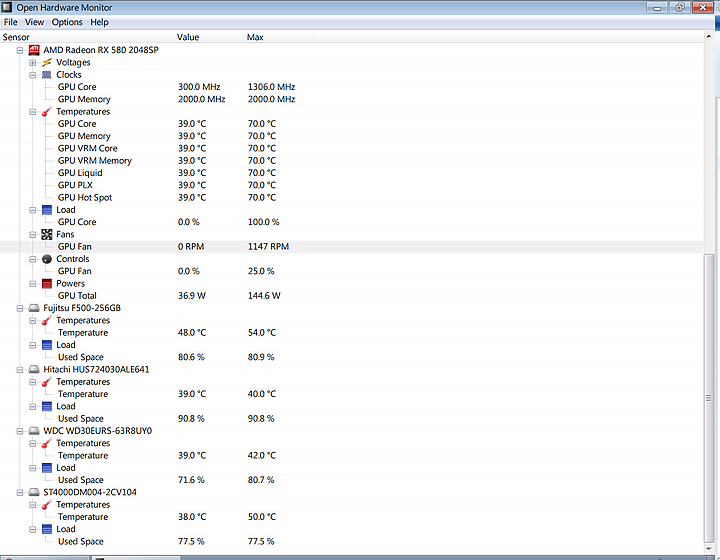Click the scrollbar up arrow
The image size is (720, 560).
pyautogui.click(x=709, y=36)
